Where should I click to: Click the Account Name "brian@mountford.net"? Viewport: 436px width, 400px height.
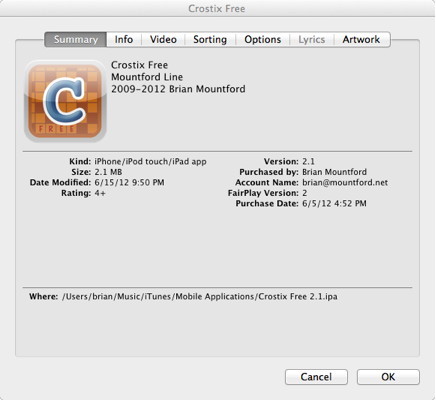click(345, 183)
